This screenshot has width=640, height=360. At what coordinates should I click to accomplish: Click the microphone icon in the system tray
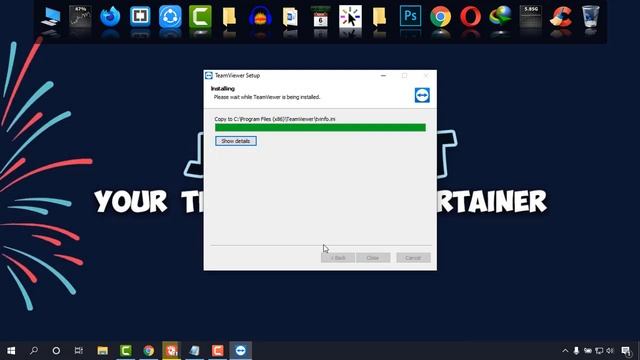[x=576, y=351]
